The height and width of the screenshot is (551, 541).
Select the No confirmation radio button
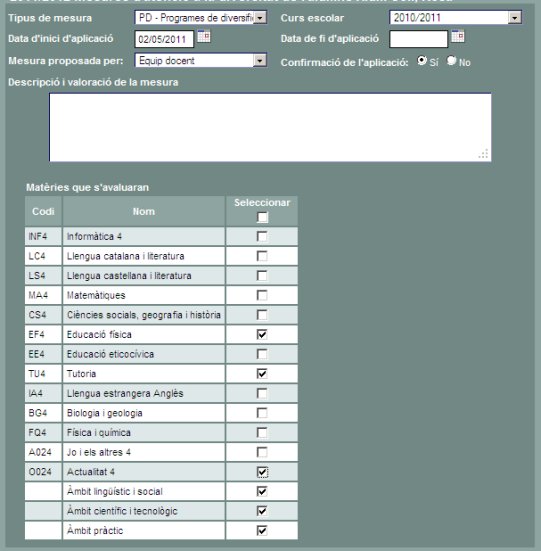click(x=451, y=61)
